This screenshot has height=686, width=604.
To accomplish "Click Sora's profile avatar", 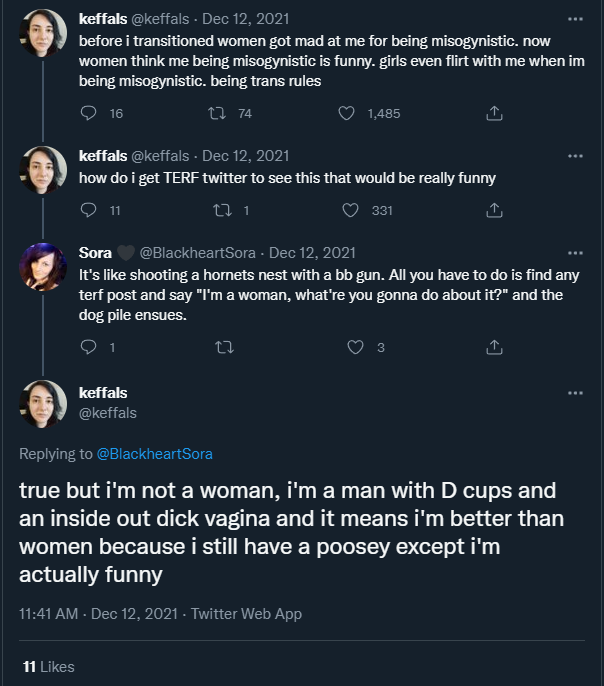I will pyautogui.click(x=44, y=267).
